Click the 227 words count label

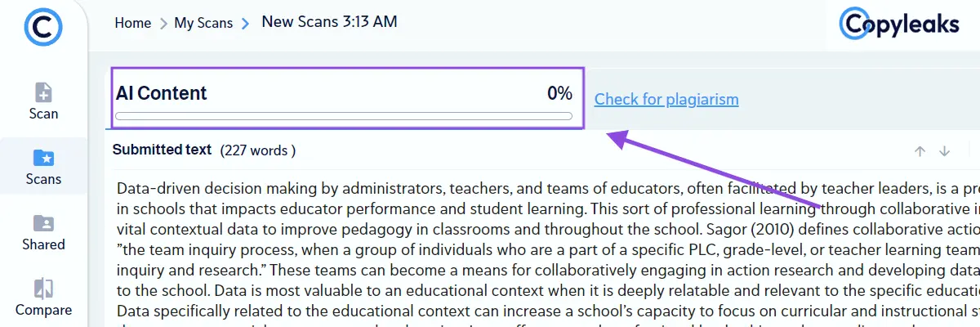[257, 150]
